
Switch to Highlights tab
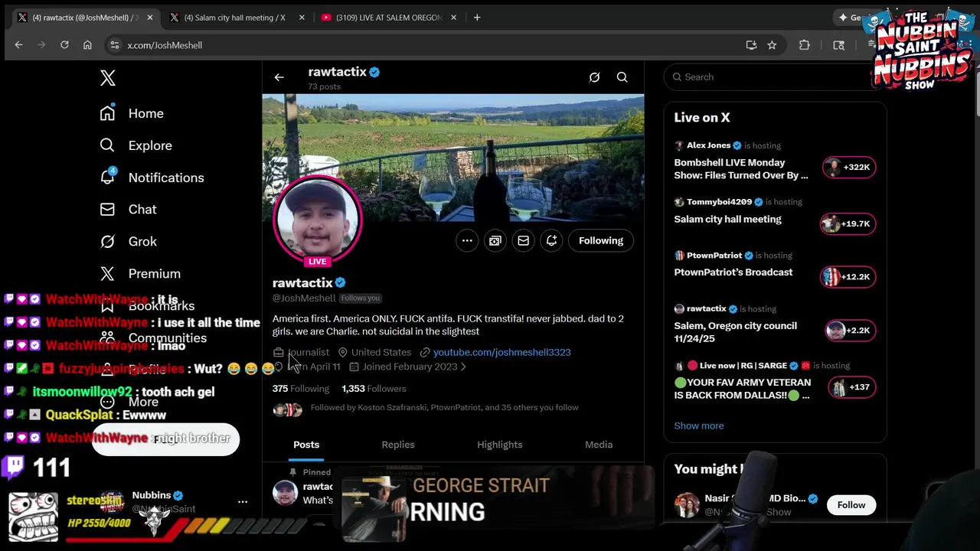tap(500, 445)
